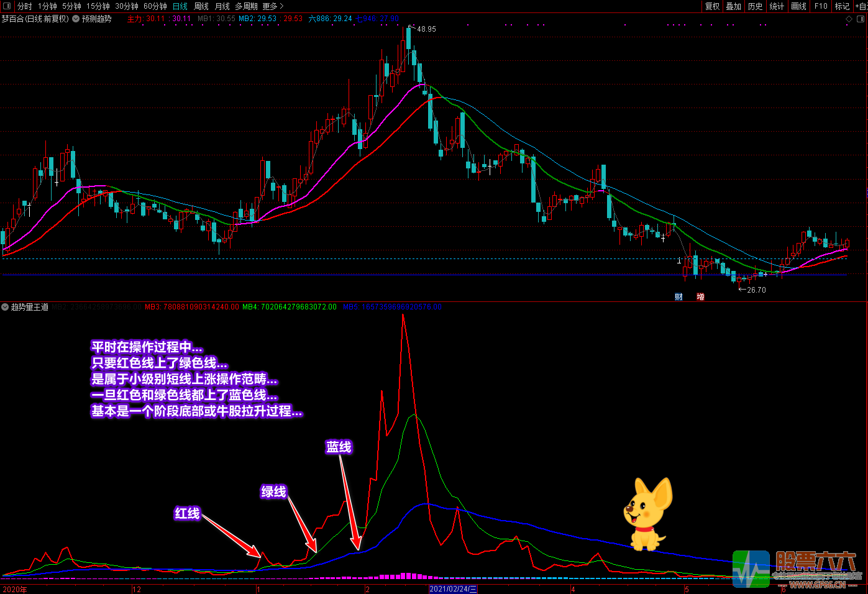Click the 增 marker icon below chart

[700, 297]
